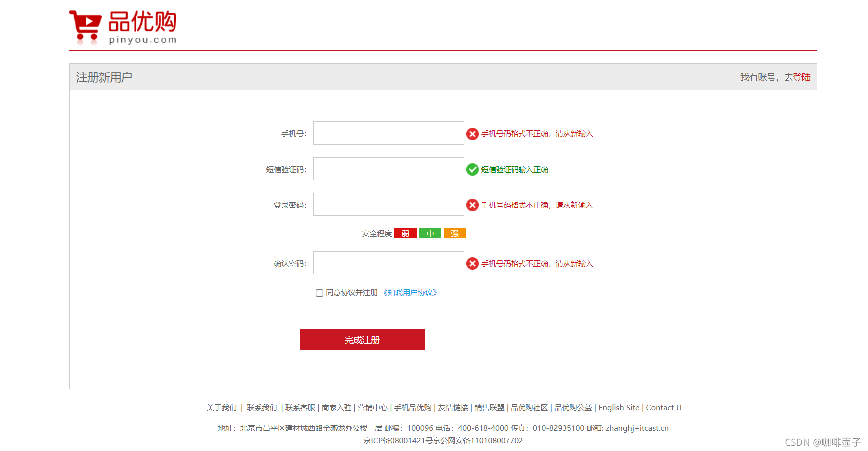The image size is (868, 451).
Task: Click red error icon beside 确认密码 field
Action: click(x=472, y=263)
